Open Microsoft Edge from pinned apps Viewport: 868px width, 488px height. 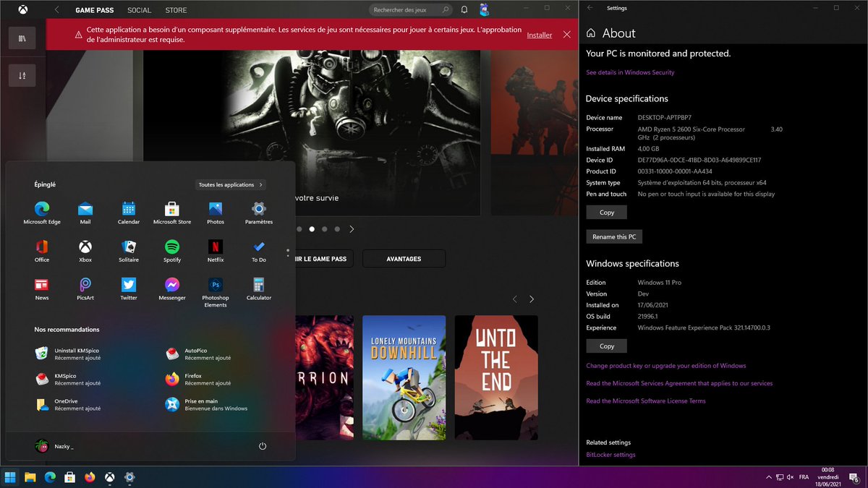42,213
